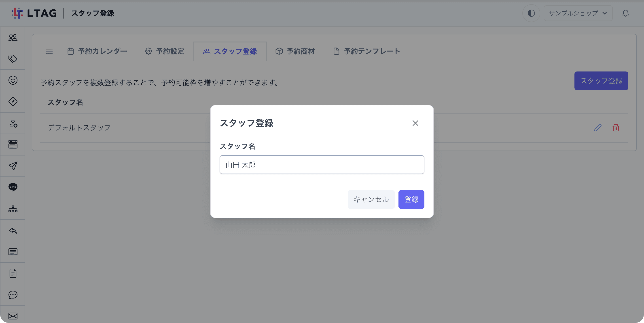Confirm with the 登録 button
Image resolution: width=644 pixels, height=323 pixels.
(411, 199)
